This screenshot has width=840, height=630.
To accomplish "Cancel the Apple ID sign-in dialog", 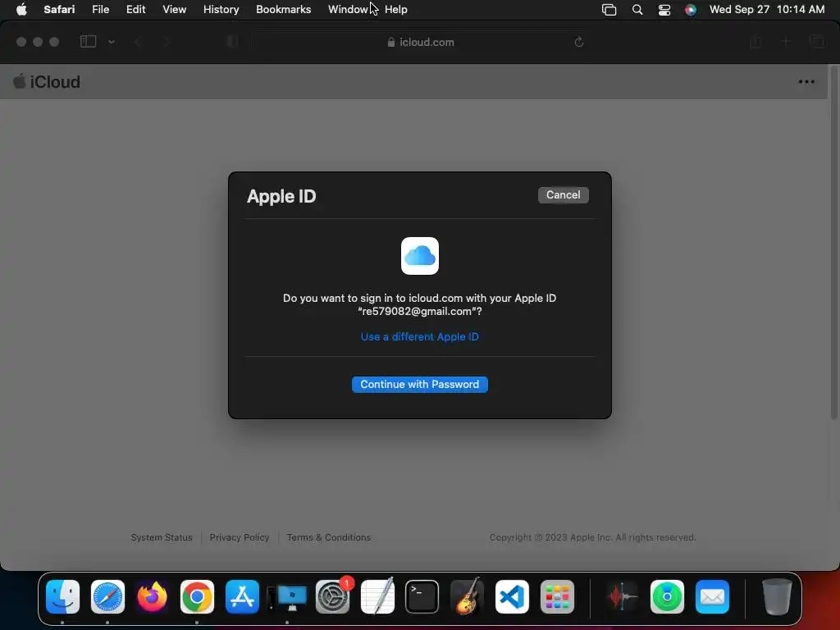I will pos(563,195).
